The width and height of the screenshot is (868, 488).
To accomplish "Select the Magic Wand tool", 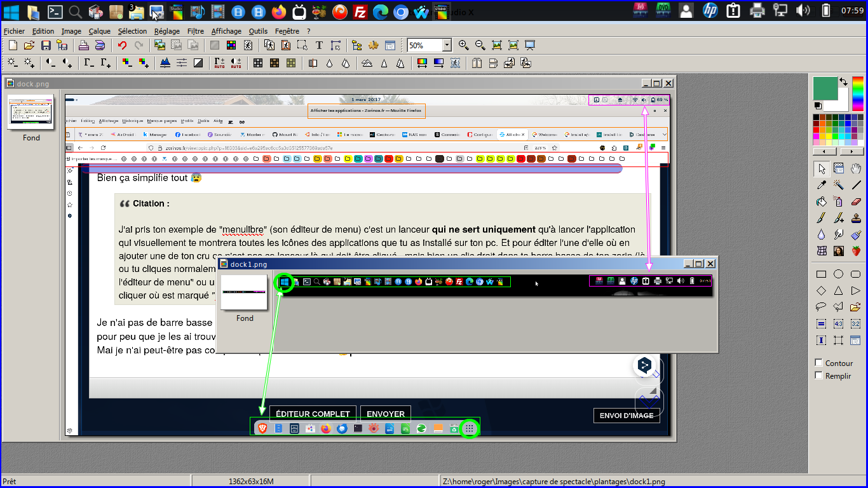I will click(x=839, y=185).
